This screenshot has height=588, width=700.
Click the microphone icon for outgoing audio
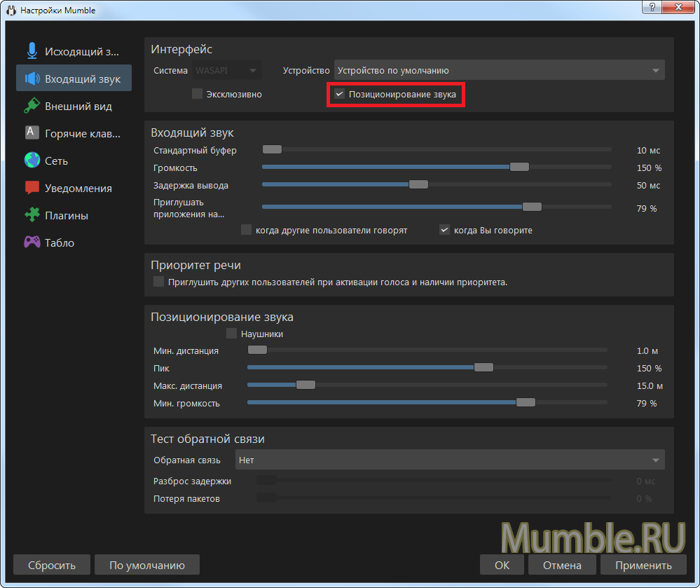point(32,51)
